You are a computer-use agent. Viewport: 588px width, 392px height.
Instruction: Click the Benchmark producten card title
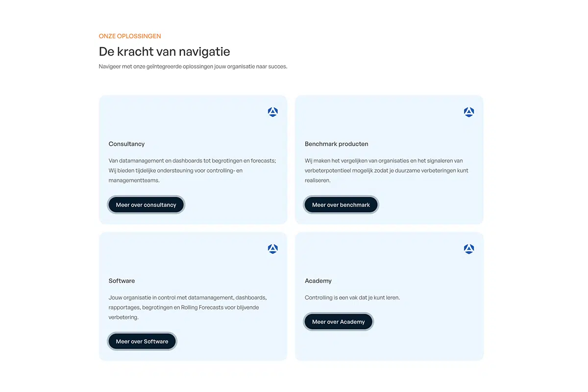click(x=337, y=144)
